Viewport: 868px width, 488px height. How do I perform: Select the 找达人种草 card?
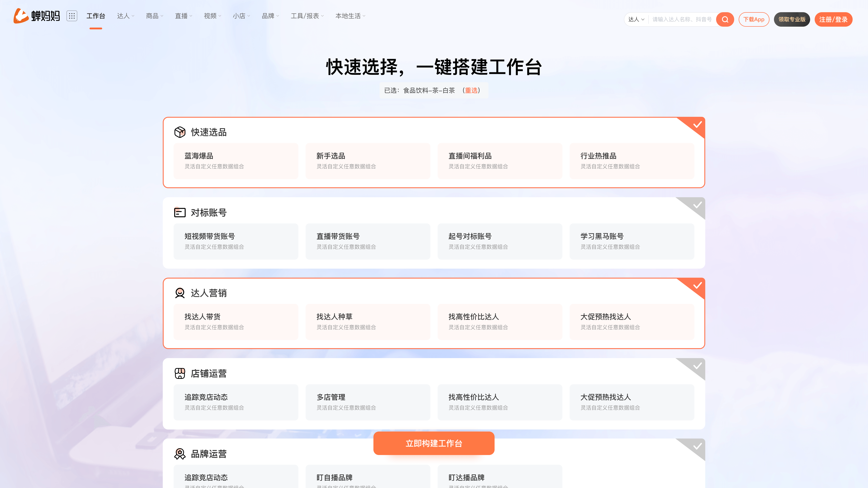tap(368, 322)
